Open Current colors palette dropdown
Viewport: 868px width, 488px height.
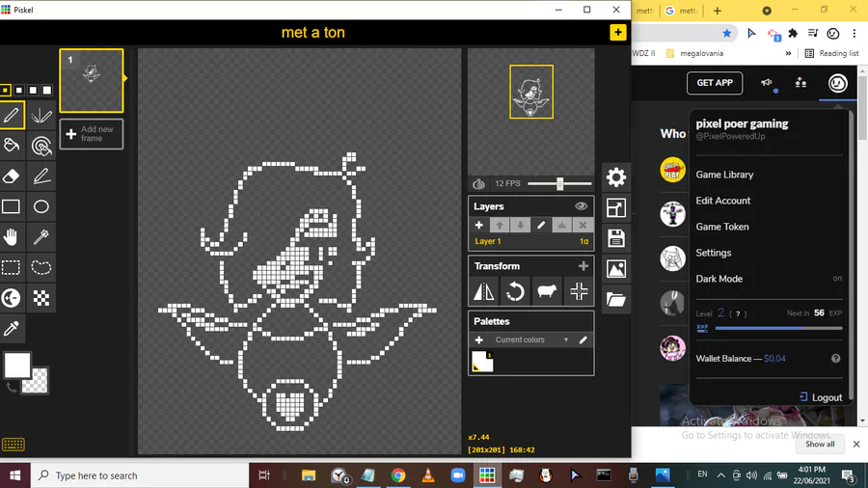click(x=530, y=339)
